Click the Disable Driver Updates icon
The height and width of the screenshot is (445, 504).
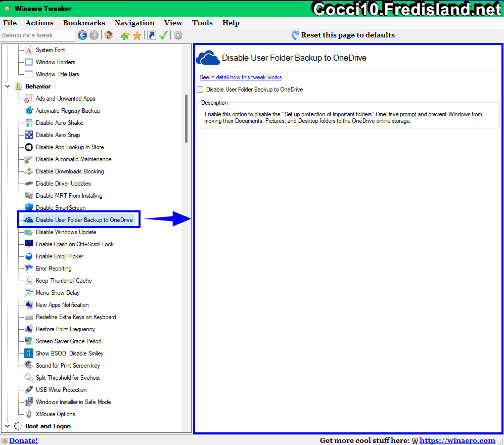pos(29,184)
